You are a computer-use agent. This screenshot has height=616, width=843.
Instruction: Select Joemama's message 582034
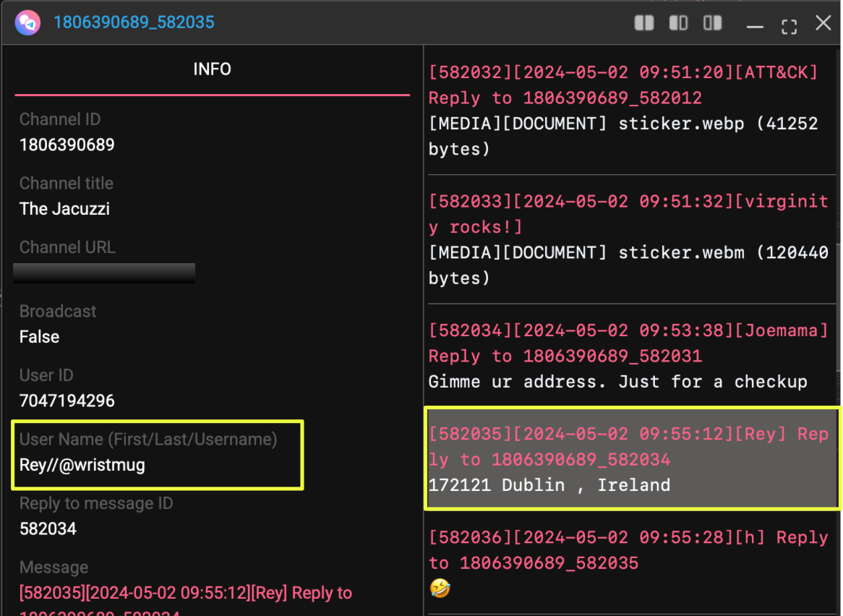pos(628,356)
